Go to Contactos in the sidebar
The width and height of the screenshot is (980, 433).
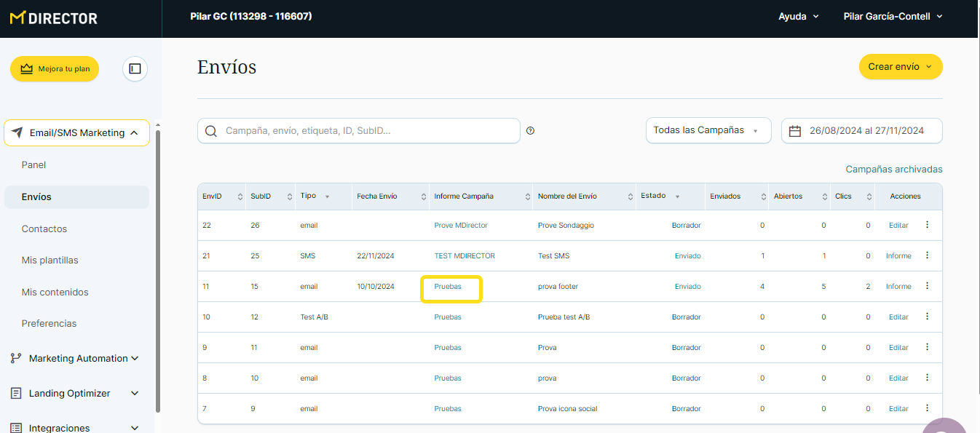pos(44,229)
